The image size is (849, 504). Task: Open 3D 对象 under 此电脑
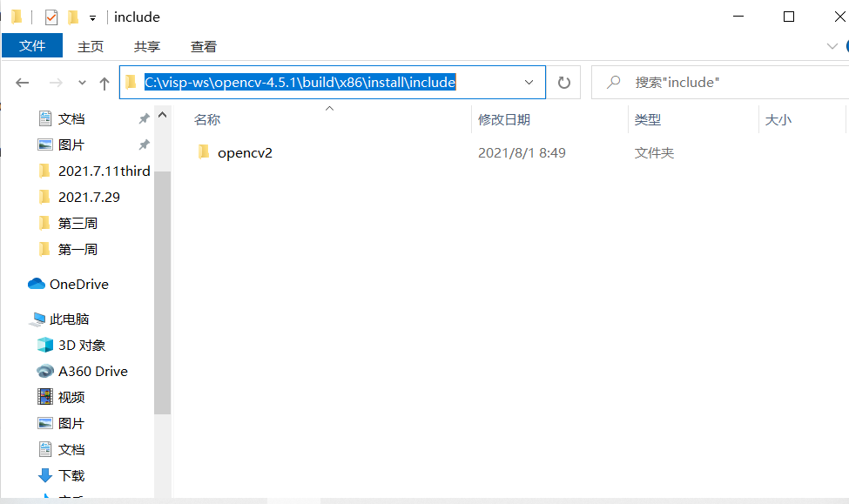[82, 346]
